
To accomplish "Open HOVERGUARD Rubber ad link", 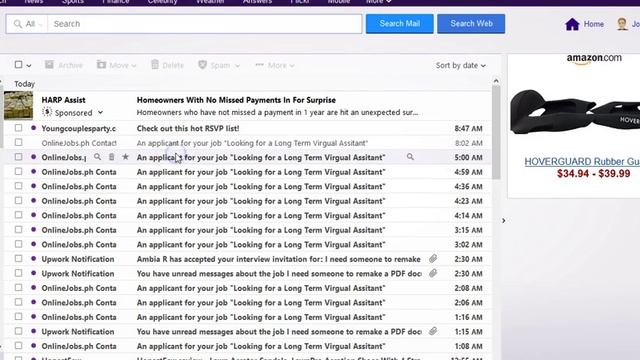I will click(582, 162).
